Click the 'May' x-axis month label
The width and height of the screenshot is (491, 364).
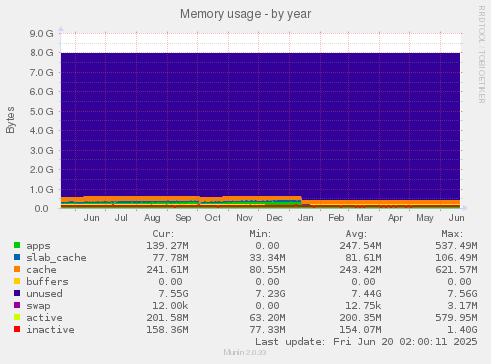425,218
